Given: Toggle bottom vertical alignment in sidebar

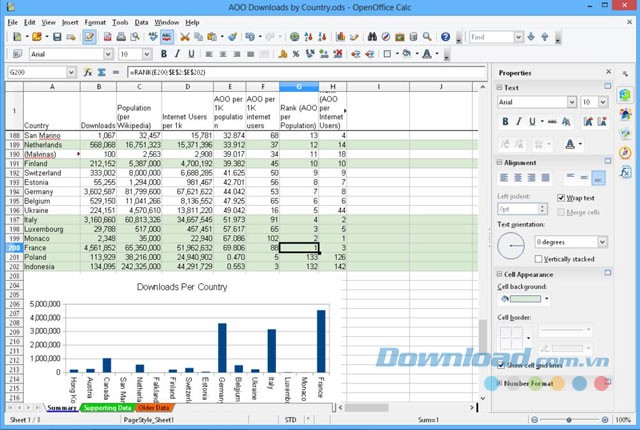Looking at the screenshot, I should point(598,178).
